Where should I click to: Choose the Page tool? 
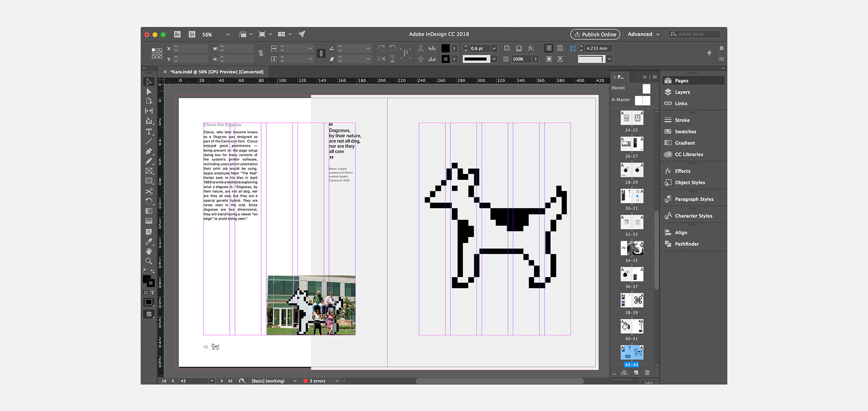coord(149,101)
